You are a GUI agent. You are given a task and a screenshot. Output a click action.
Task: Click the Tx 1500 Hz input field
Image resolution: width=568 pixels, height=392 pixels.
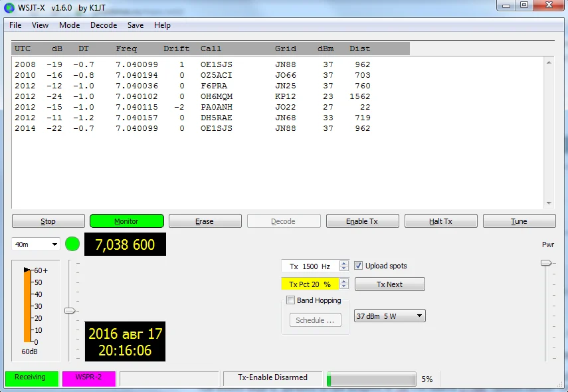(x=310, y=266)
